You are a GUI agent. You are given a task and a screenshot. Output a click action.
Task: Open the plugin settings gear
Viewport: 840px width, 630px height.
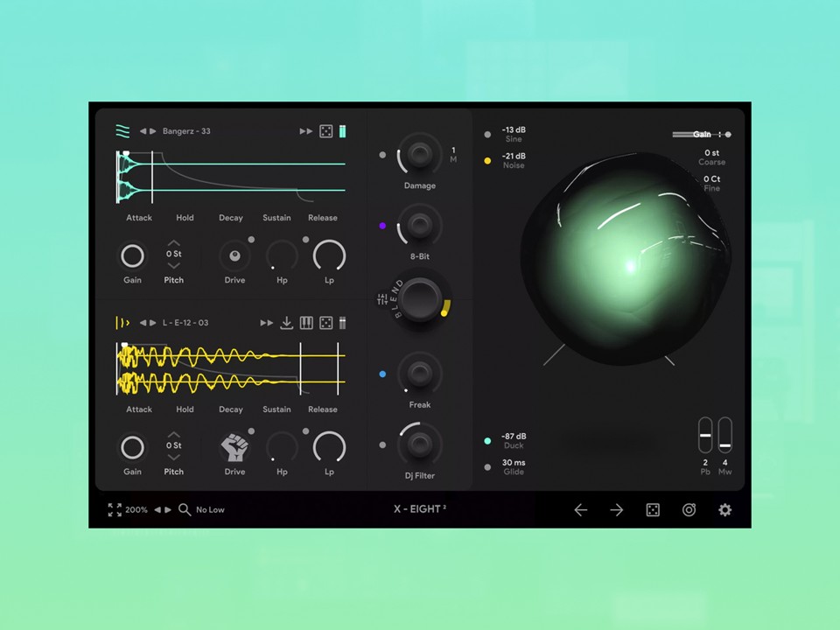click(724, 509)
